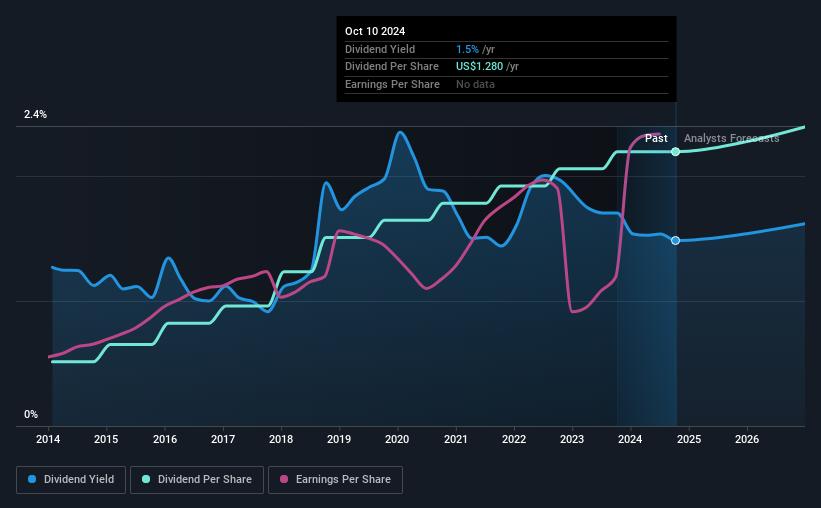
Task: Click the No data earnings value
Action: (x=475, y=84)
